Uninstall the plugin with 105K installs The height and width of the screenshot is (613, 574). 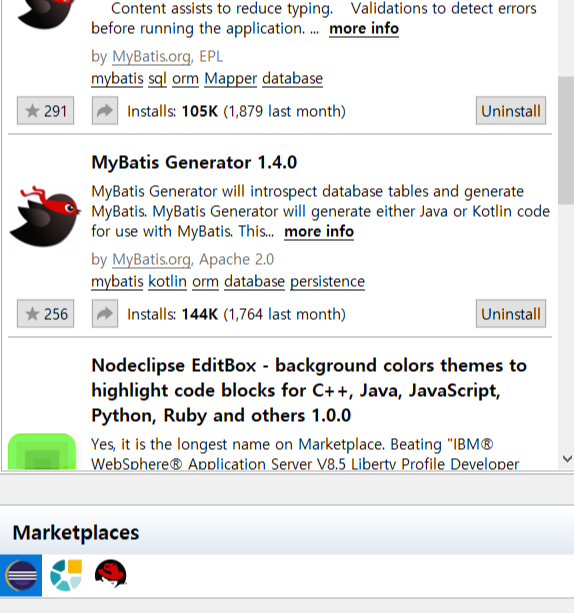(x=511, y=111)
